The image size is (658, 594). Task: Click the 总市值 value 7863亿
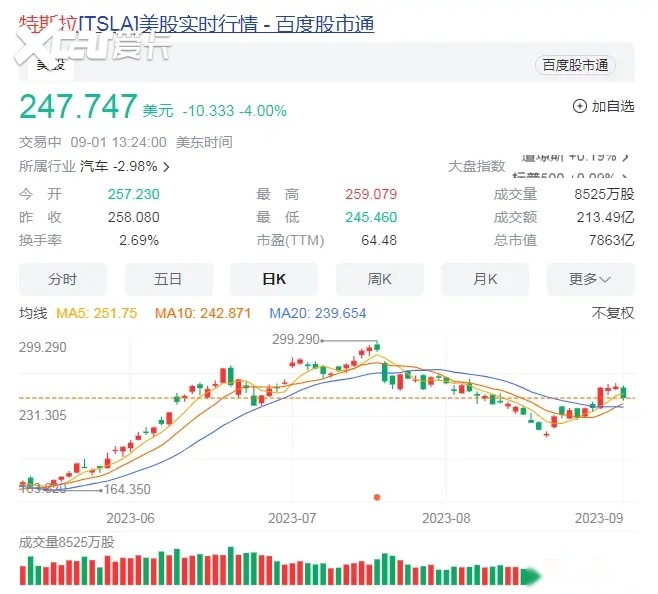611,241
